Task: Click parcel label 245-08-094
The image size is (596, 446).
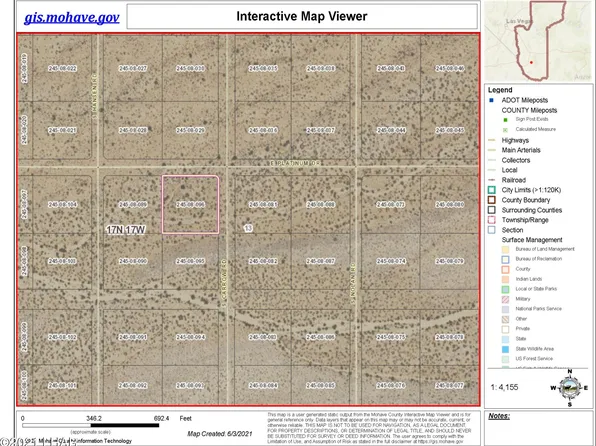Action: click(x=190, y=337)
